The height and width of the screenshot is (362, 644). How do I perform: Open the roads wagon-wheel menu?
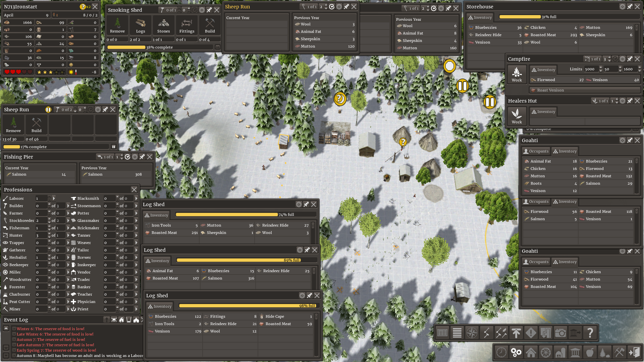click(x=546, y=352)
